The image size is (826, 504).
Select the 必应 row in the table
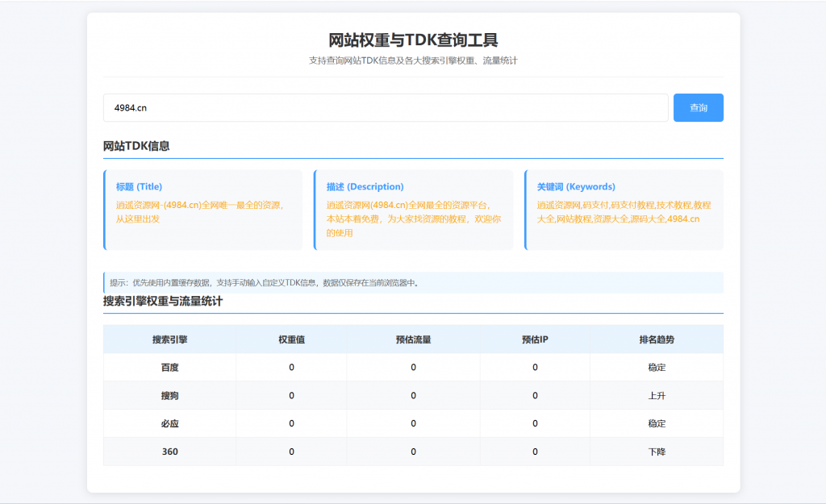click(170, 423)
